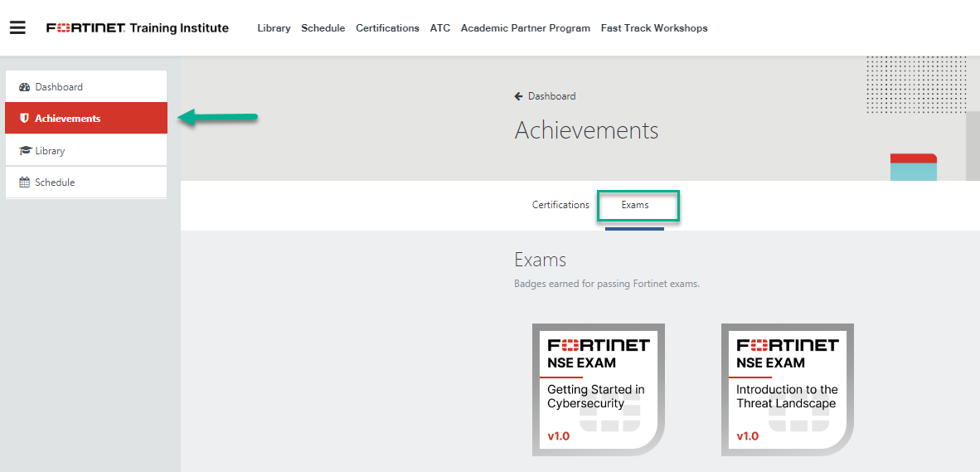Click the Exams section heading

[540, 260]
